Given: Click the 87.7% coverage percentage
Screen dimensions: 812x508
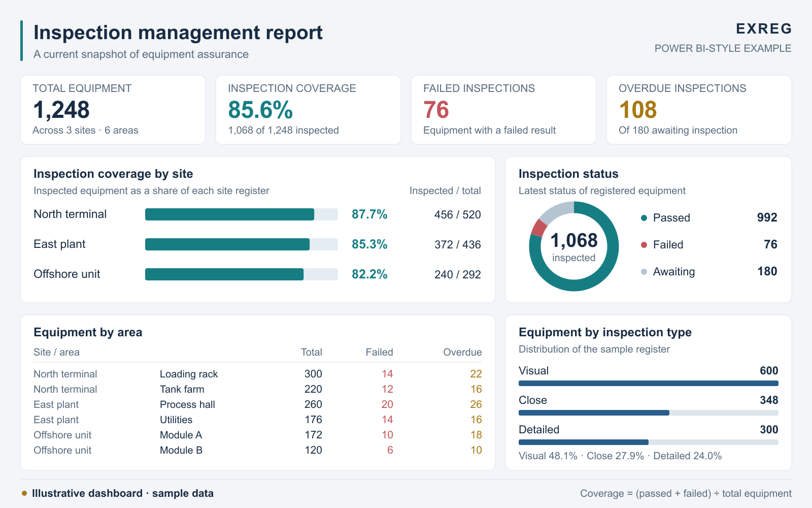Looking at the screenshot, I should [369, 214].
